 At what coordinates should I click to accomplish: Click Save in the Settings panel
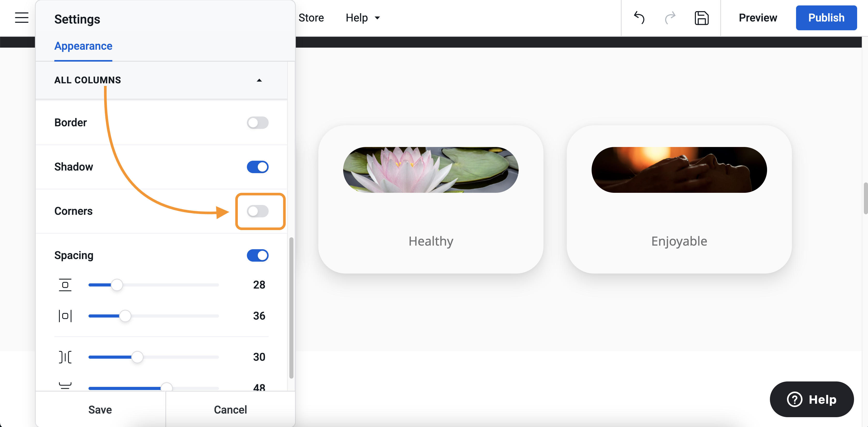point(100,409)
